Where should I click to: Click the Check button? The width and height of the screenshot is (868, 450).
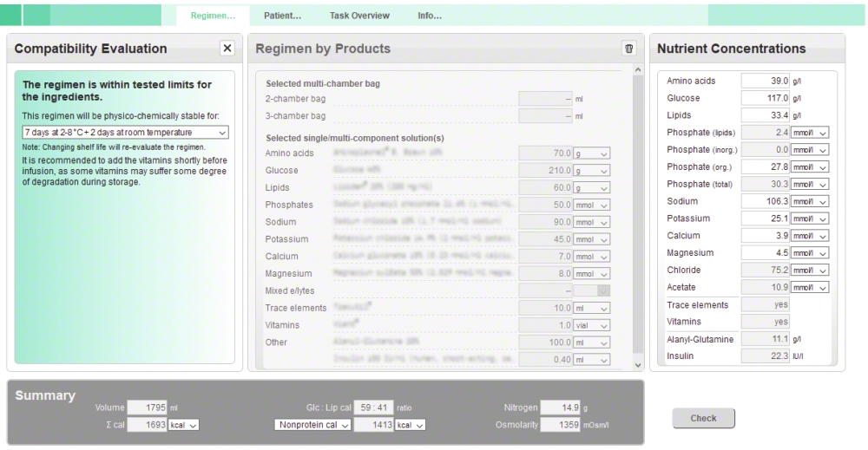[703, 418]
